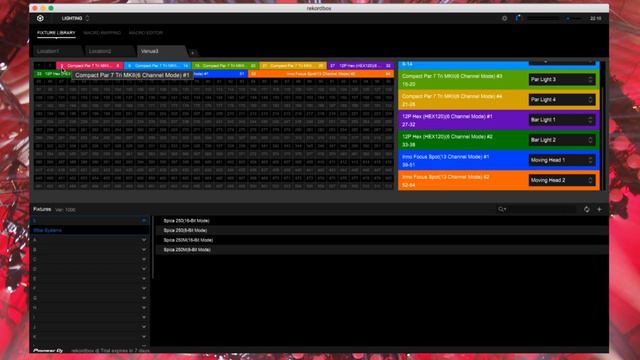Click the fixture search input field
The height and width of the screenshot is (360, 640).
point(541,209)
